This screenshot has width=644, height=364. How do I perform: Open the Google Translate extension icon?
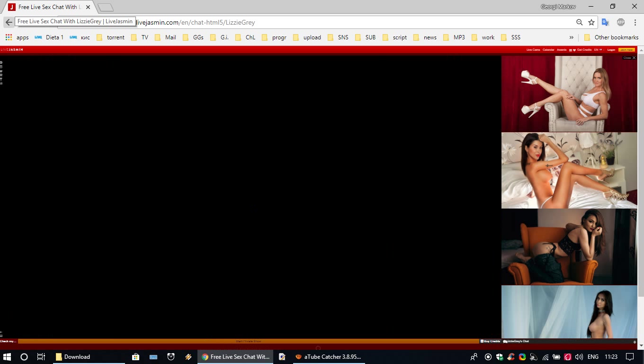[x=605, y=22]
